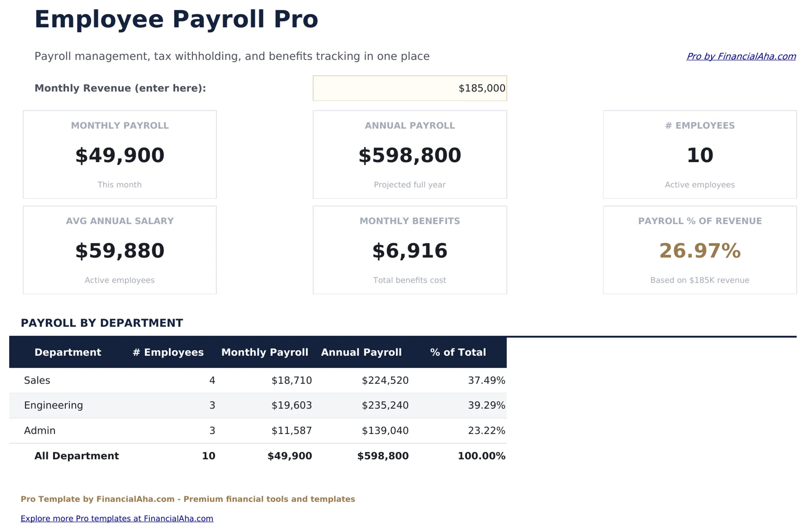Click the # Employees column header
This screenshot has height=532, width=806.
169,352
